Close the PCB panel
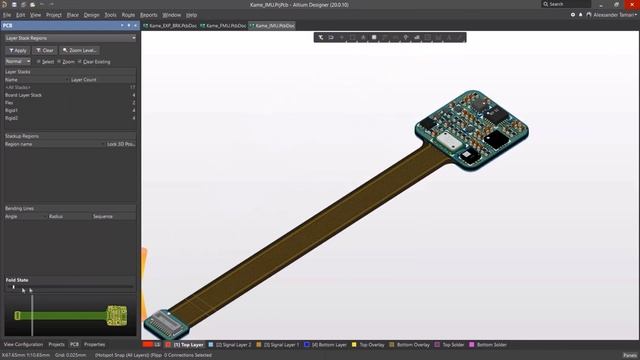Viewport: 640px width, 360px height. (x=136, y=25)
